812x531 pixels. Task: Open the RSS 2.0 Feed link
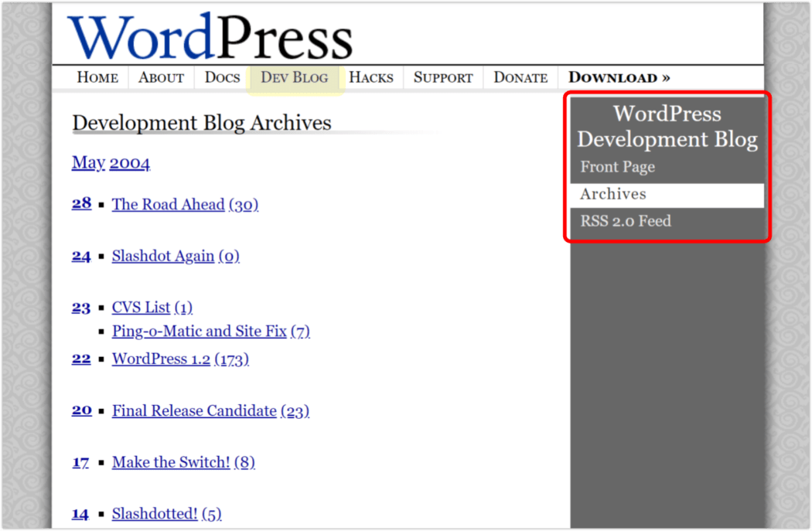626,221
